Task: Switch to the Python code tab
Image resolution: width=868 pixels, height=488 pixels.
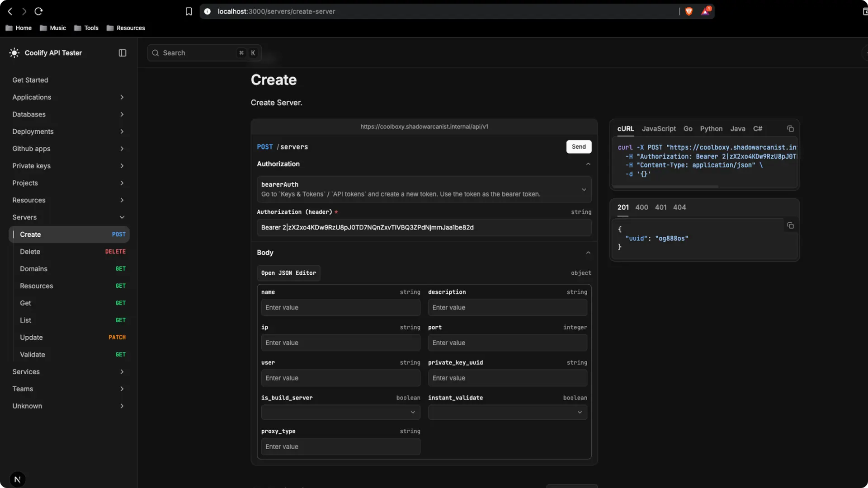Action: tap(711, 129)
